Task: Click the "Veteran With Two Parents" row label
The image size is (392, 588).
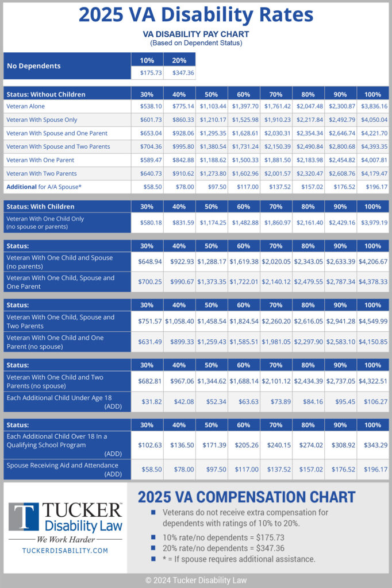Action: point(41,173)
